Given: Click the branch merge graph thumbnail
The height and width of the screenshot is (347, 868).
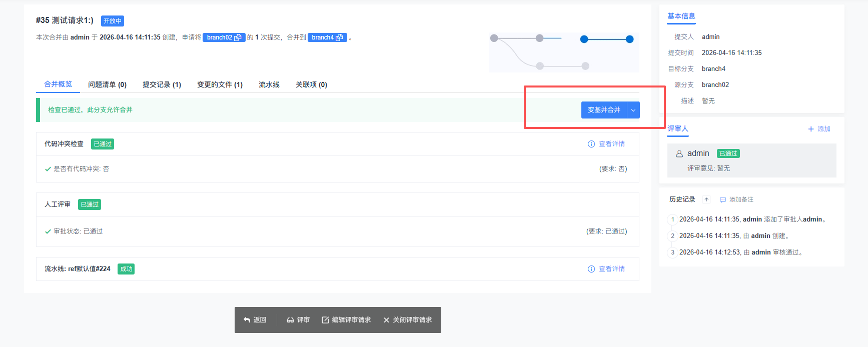Looking at the screenshot, I should click(564, 52).
